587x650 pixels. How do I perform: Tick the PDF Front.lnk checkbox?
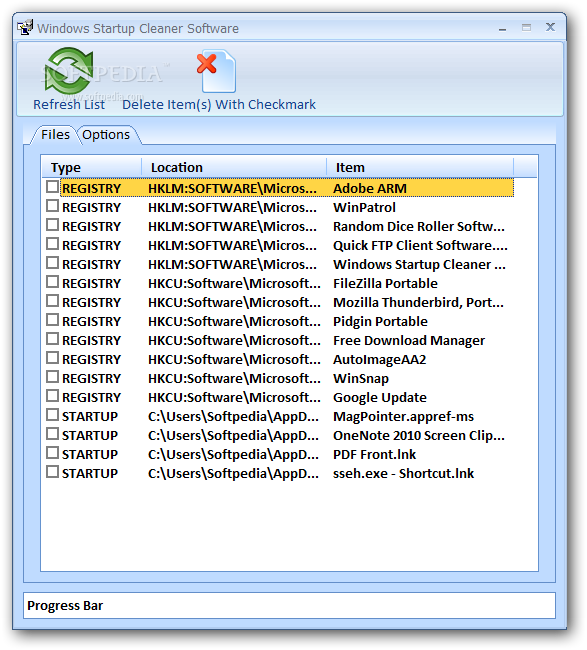(x=52, y=453)
